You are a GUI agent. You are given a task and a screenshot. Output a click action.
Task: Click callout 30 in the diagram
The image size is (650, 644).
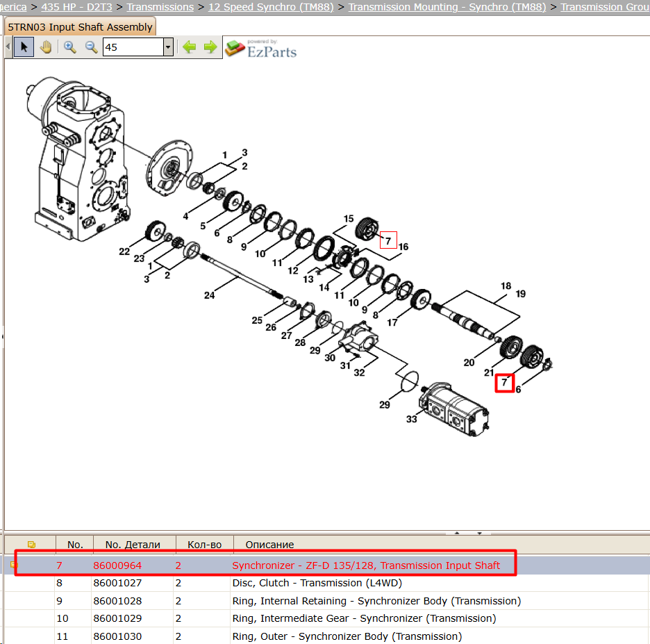(330, 358)
